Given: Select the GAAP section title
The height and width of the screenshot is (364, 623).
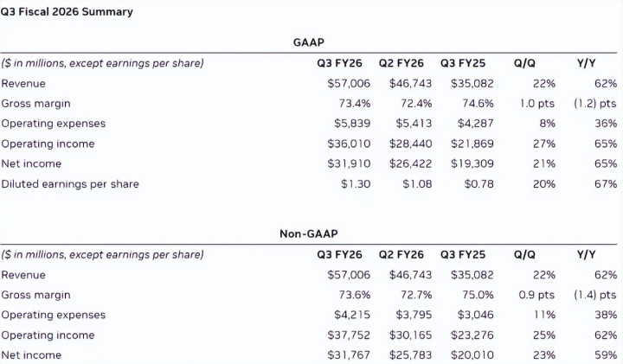Looking at the screenshot, I should point(309,42).
